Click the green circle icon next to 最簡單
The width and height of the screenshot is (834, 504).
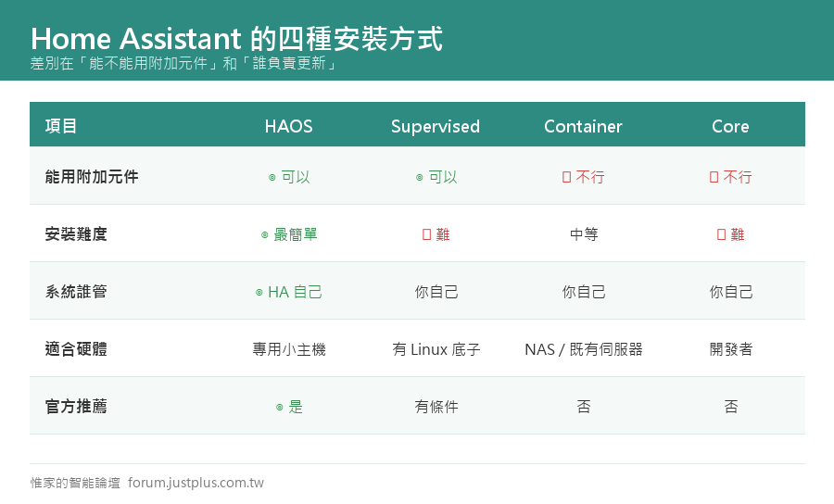264,235
